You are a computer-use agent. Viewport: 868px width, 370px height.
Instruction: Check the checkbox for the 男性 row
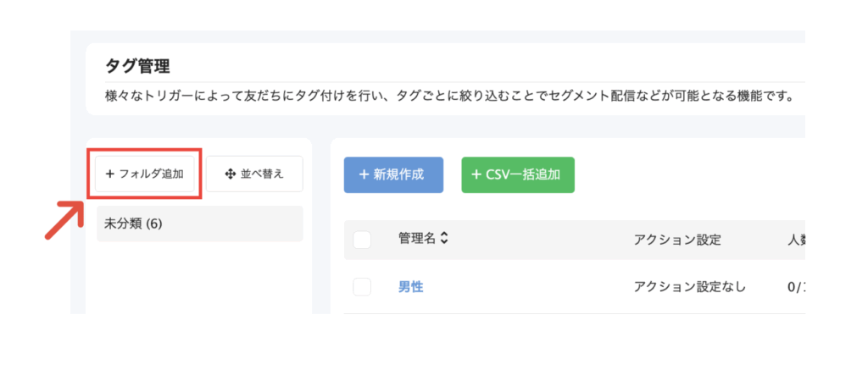(x=362, y=286)
